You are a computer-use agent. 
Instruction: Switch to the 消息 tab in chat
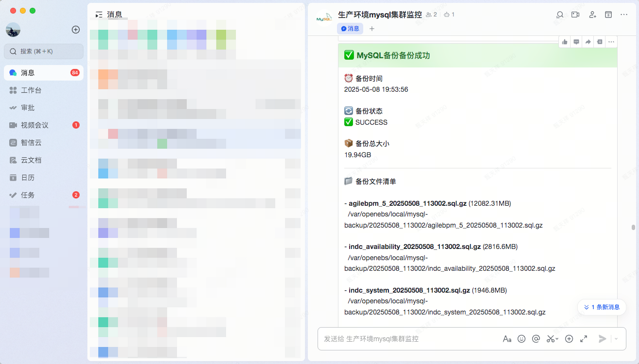tap(350, 29)
